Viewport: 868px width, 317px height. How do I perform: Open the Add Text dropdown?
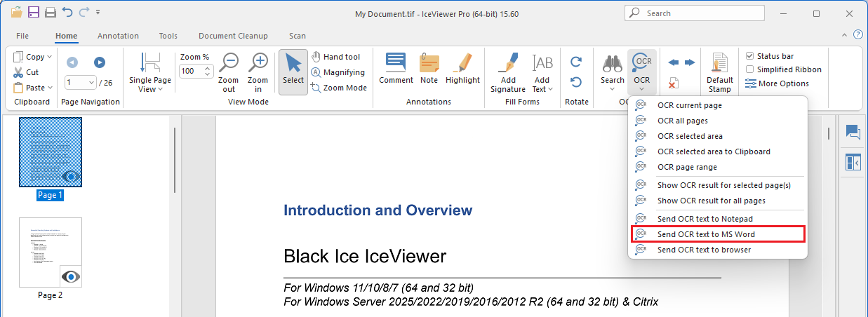542,72
